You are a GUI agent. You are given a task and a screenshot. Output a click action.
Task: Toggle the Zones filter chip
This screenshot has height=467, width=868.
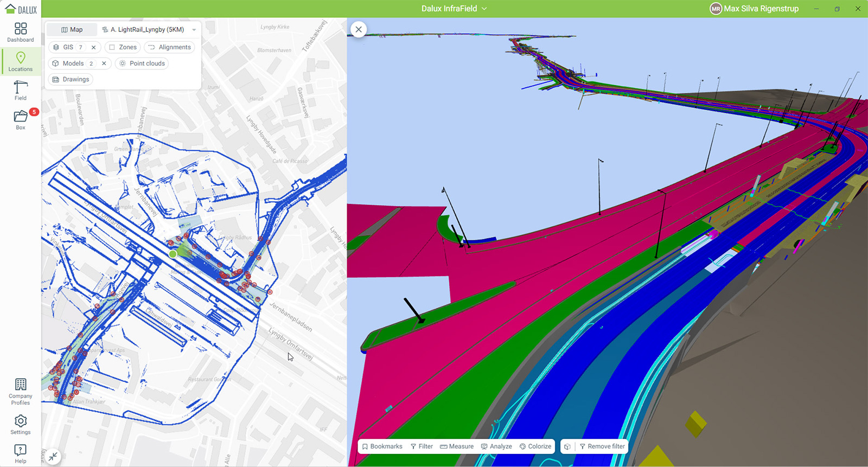point(123,47)
